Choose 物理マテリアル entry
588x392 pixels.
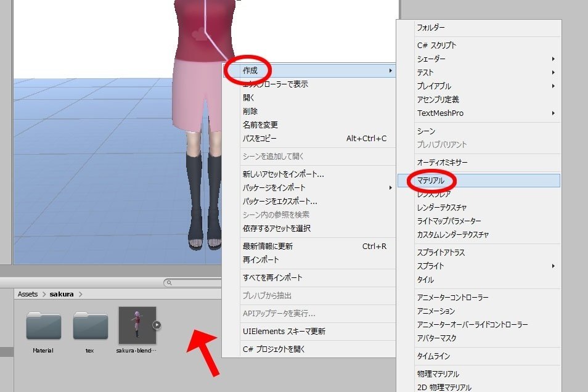click(478, 374)
